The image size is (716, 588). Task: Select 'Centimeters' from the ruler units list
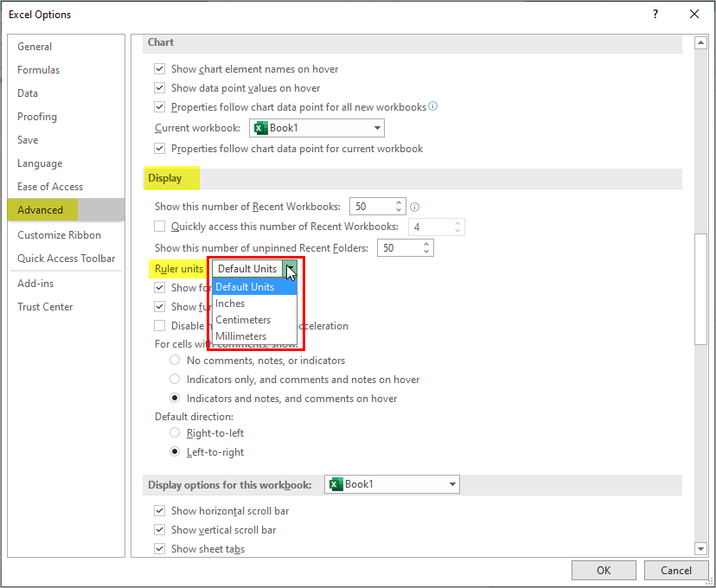pyautogui.click(x=255, y=320)
